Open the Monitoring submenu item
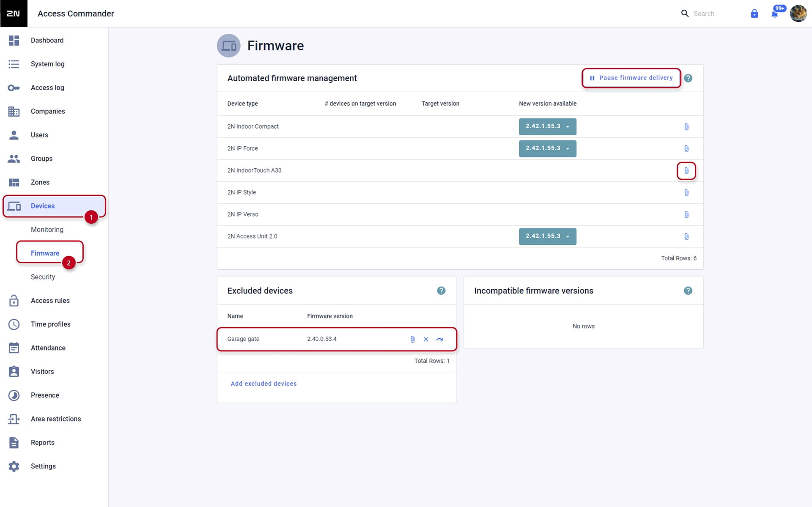 pos(47,230)
